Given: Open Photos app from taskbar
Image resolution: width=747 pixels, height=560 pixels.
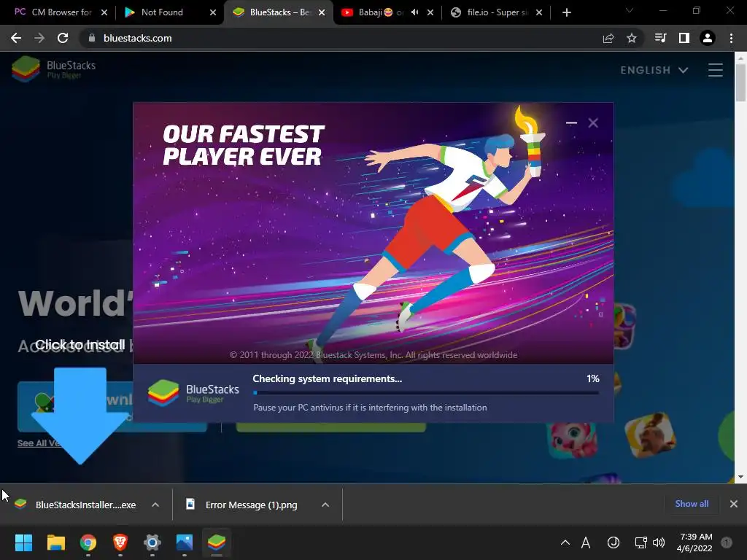Looking at the screenshot, I should pos(185,542).
